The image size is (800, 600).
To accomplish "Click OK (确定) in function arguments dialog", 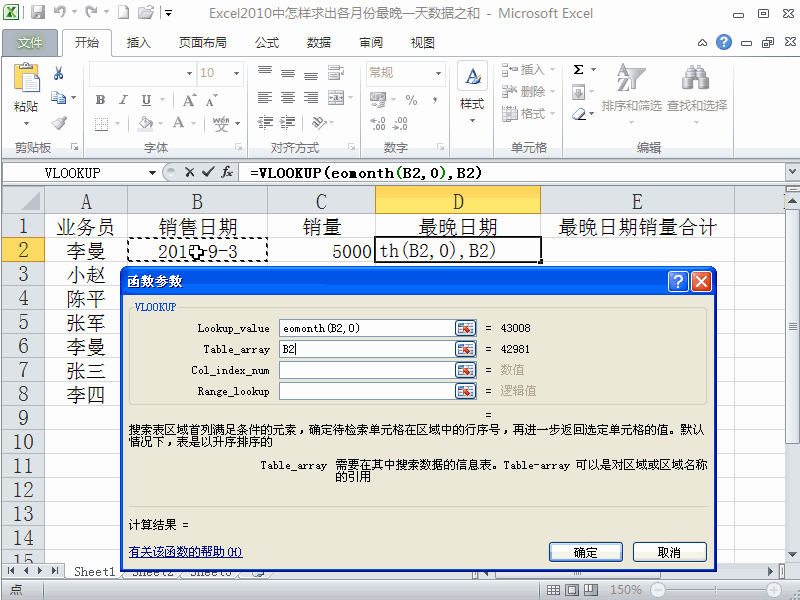I will click(x=586, y=552).
